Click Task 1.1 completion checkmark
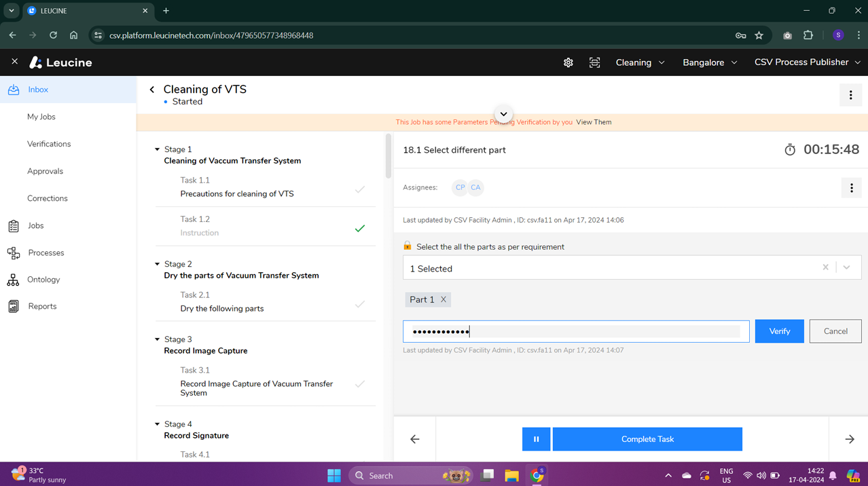This screenshot has width=868, height=486. pyautogui.click(x=360, y=189)
